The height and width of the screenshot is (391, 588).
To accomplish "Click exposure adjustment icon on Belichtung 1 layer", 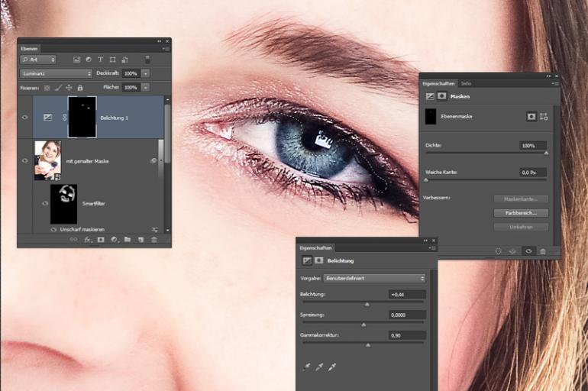I will coord(47,118).
